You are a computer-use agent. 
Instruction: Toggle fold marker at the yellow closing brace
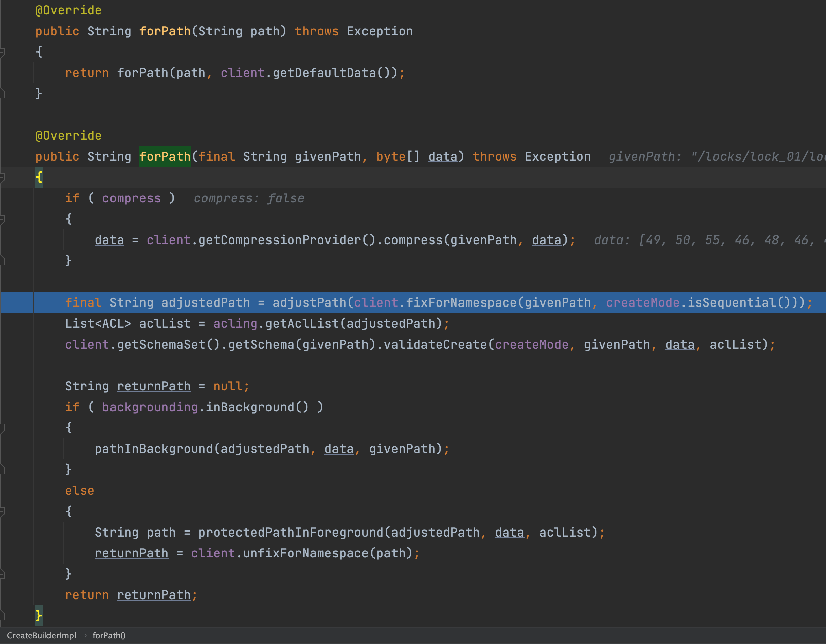pos(2,616)
